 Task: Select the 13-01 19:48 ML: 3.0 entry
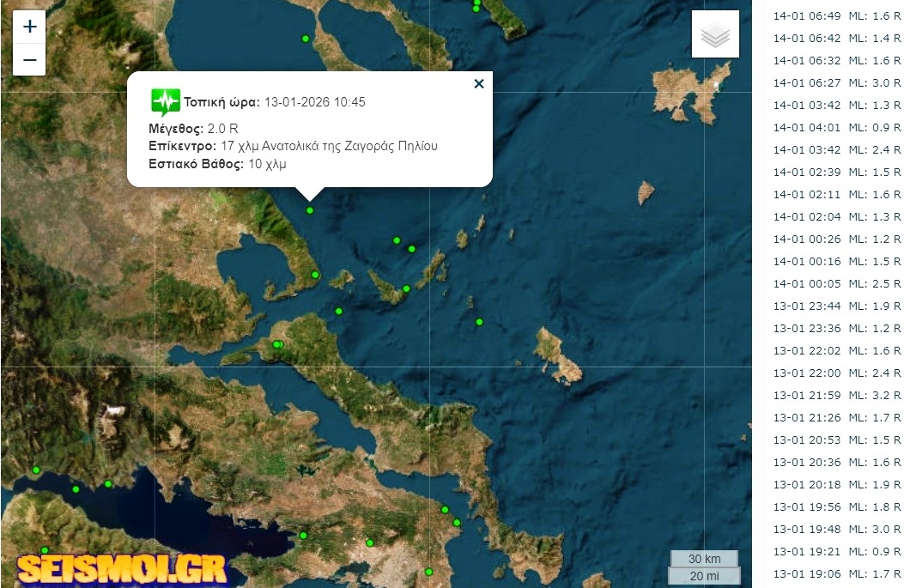(x=836, y=529)
